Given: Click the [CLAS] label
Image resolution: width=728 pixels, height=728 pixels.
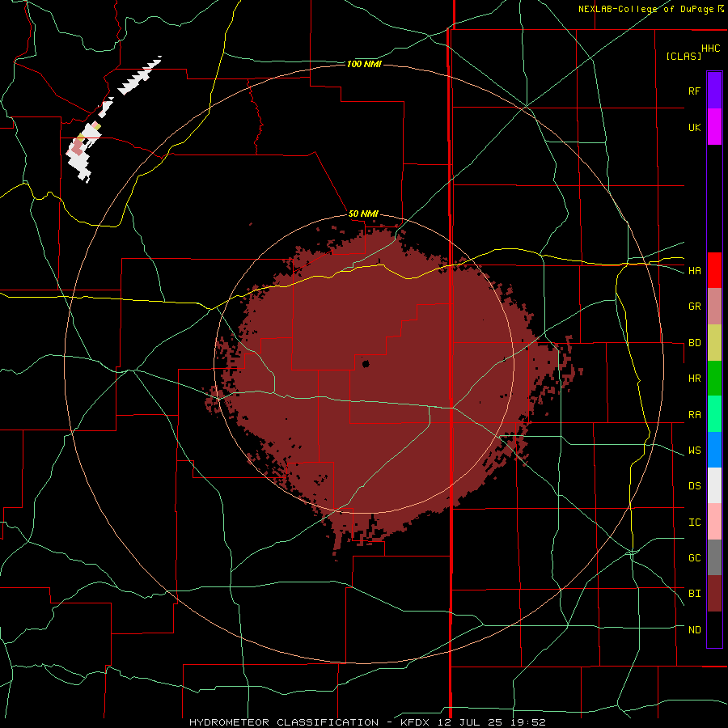Looking at the screenshot, I should pyautogui.click(x=684, y=56).
